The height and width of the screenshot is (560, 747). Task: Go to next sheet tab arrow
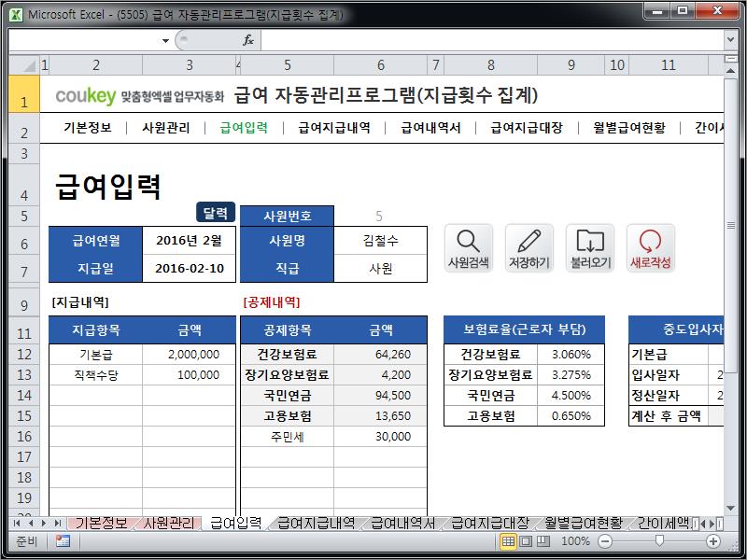click(x=44, y=524)
